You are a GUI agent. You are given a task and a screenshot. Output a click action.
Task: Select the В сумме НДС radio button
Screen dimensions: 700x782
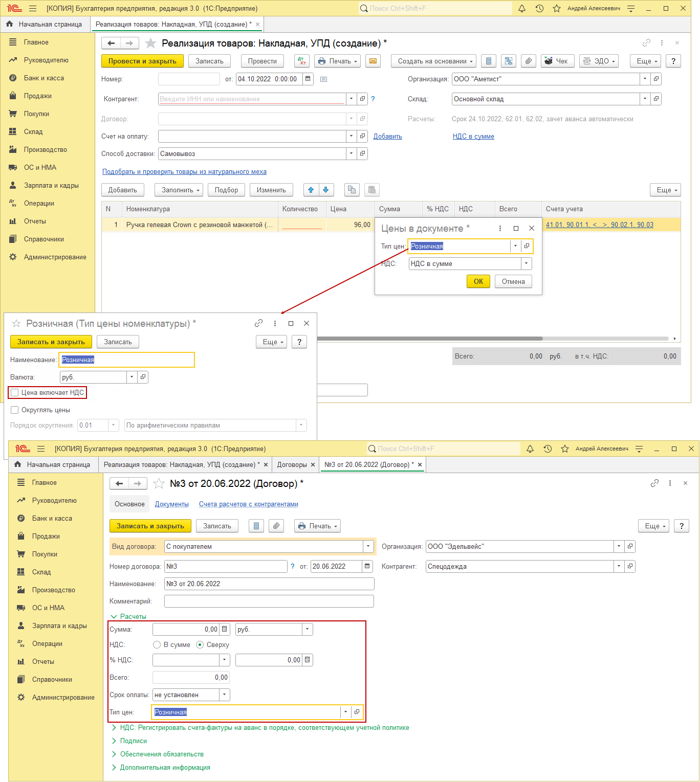(157, 644)
